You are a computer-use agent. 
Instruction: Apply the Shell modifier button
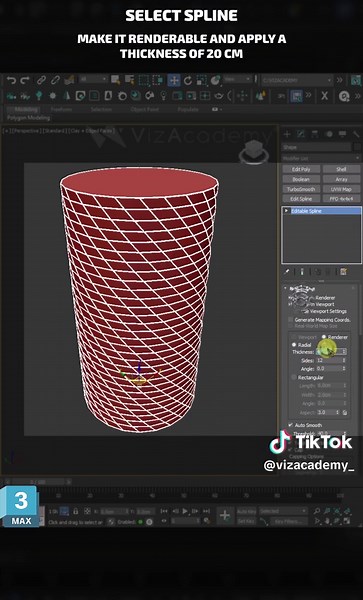click(x=341, y=169)
